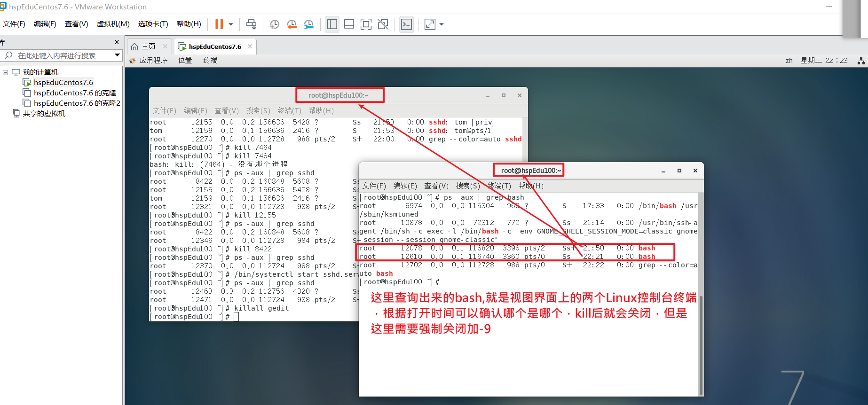
Task: Open 编辑(E) menu in back terminal
Action: (195, 110)
